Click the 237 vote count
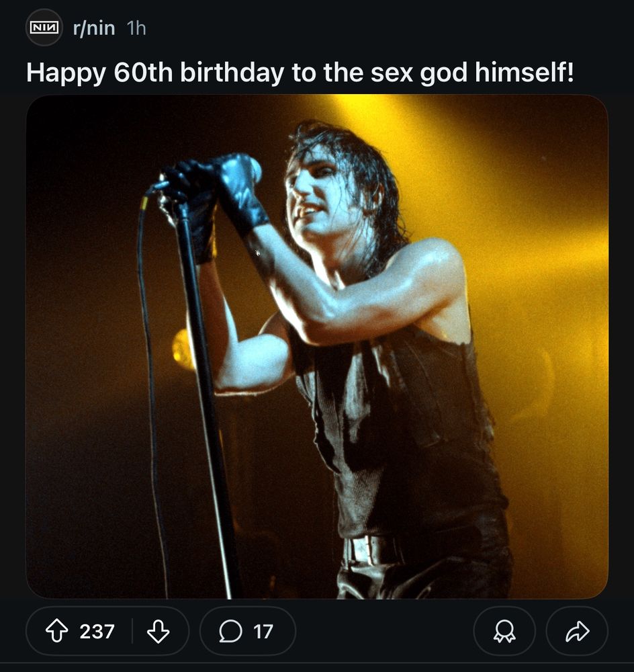 point(97,631)
